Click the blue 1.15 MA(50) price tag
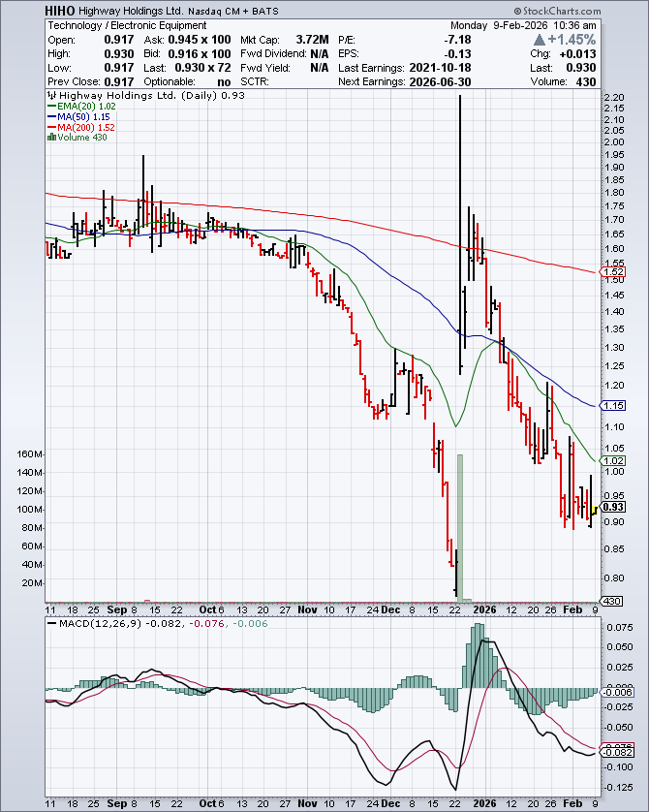Viewport: 649px width, 812px height. pyautogui.click(x=613, y=405)
